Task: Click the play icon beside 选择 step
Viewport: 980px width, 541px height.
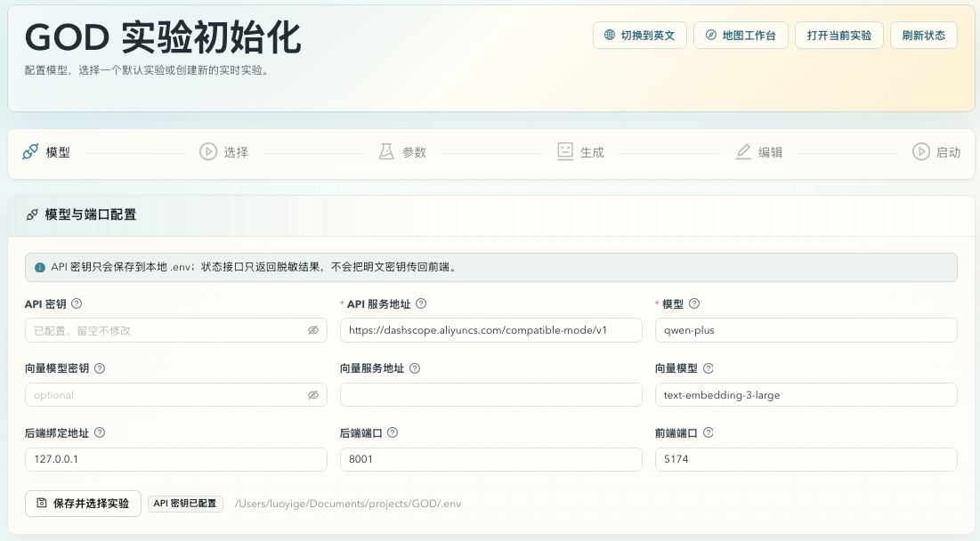Action: coord(208,152)
